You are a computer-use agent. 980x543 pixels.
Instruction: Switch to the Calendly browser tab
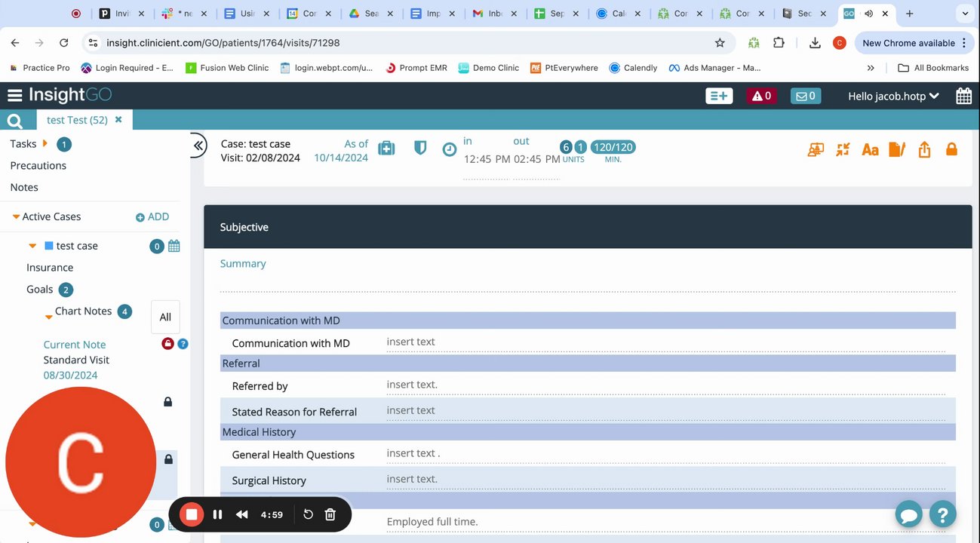pyautogui.click(x=619, y=14)
